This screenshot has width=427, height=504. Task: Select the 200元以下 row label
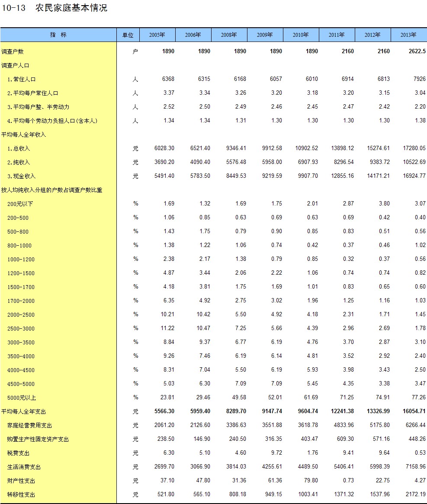[x=20, y=204]
